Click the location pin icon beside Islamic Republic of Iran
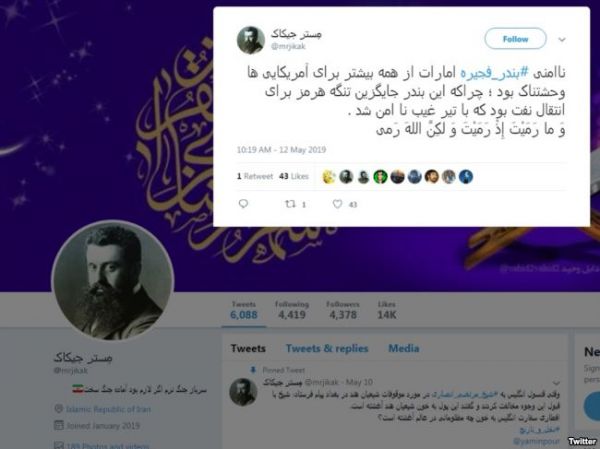 pos(59,409)
